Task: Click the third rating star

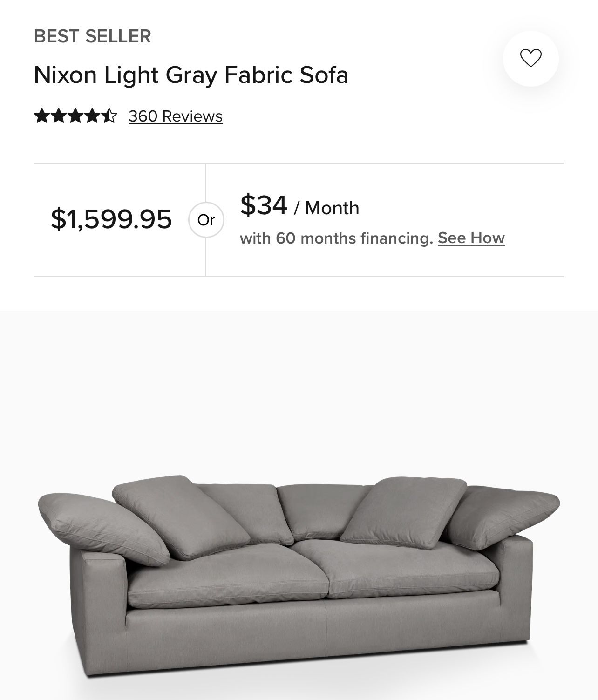Action: pos(75,116)
